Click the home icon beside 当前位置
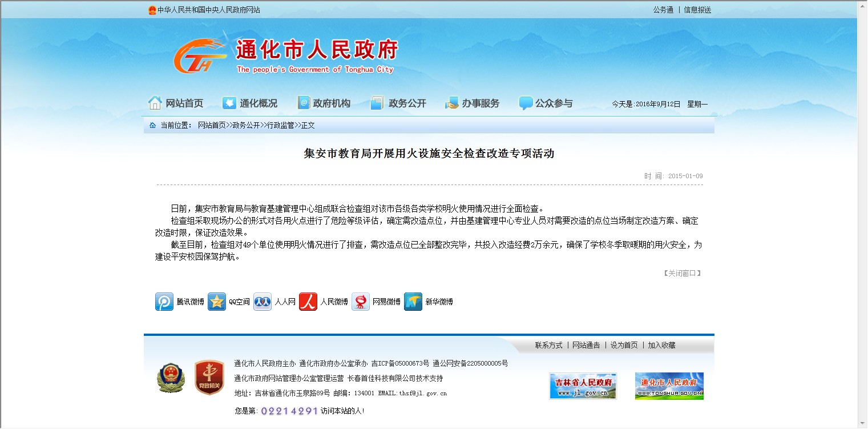The width and height of the screenshot is (868, 429). (152, 125)
